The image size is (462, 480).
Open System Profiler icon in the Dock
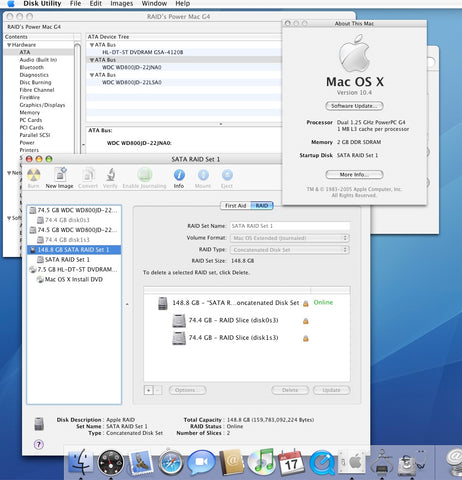[382, 463]
